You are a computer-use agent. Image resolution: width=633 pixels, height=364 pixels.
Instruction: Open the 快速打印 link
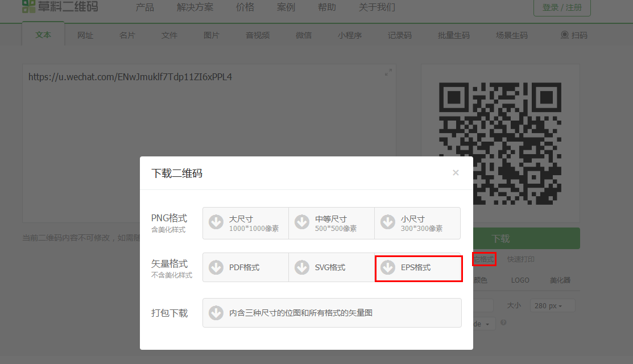pyautogui.click(x=521, y=259)
